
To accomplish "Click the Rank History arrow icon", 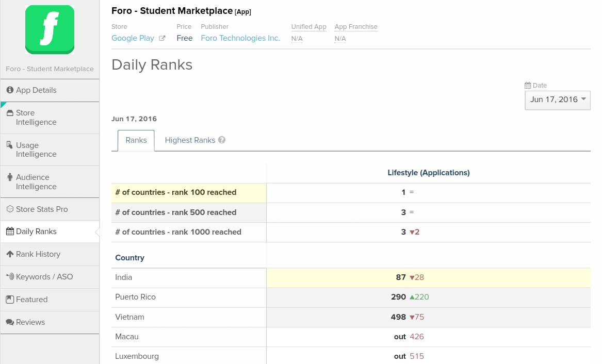I will (x=10, y=254).
